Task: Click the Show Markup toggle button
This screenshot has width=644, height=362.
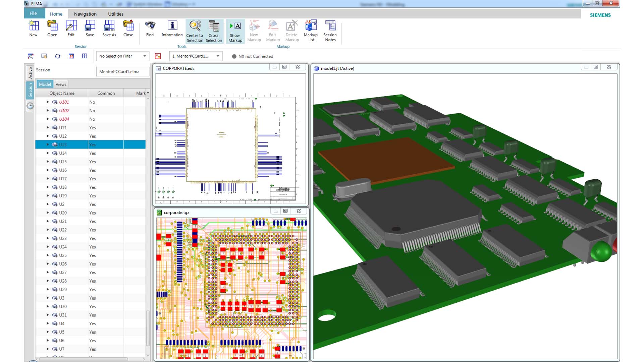Action: [235, 31]
